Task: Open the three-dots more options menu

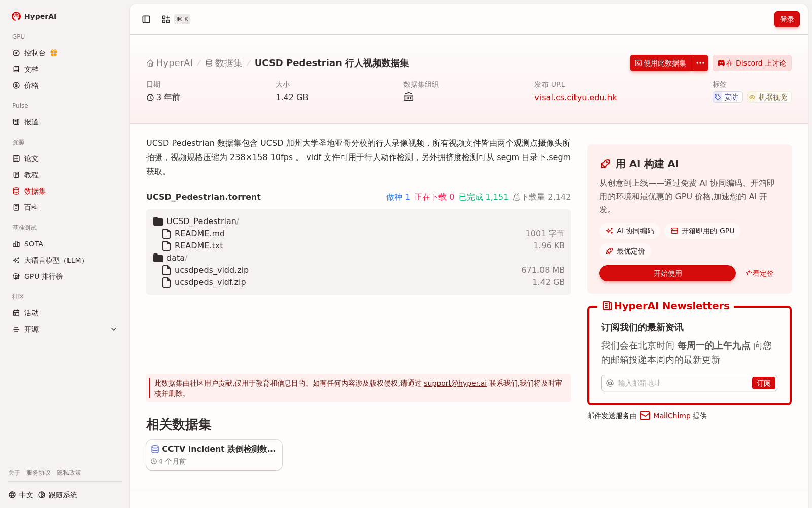Action: pyautogui.click(x=700, y=63)
